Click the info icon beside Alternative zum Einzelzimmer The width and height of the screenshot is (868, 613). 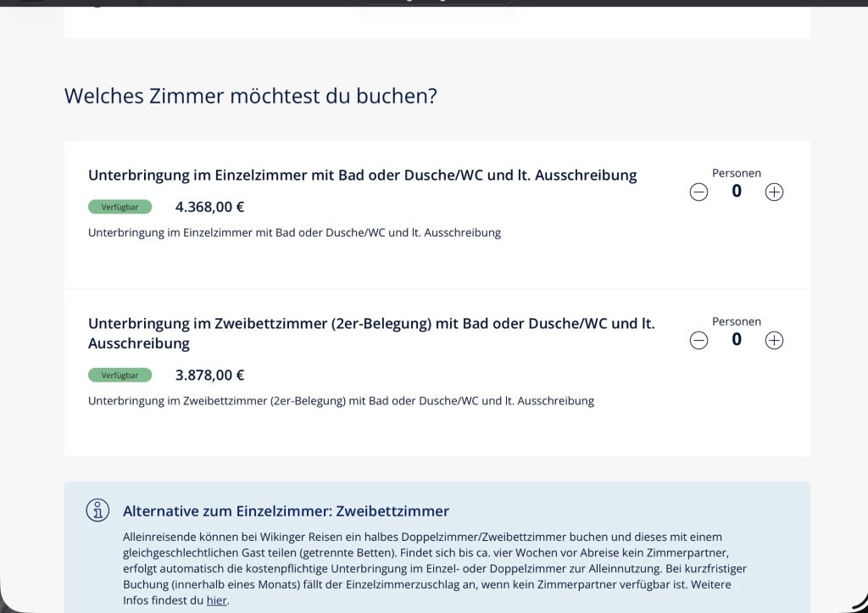pyautogui.click(x=97, y=510)
